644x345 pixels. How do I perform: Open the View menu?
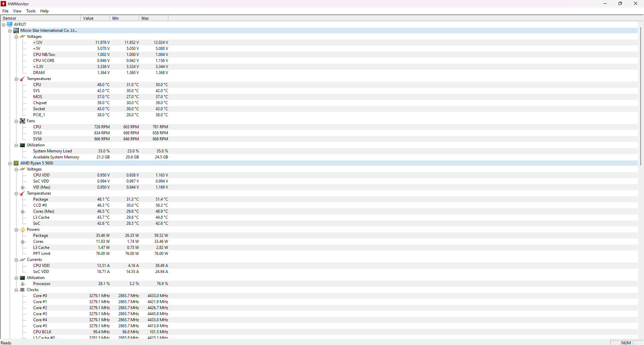17,11
